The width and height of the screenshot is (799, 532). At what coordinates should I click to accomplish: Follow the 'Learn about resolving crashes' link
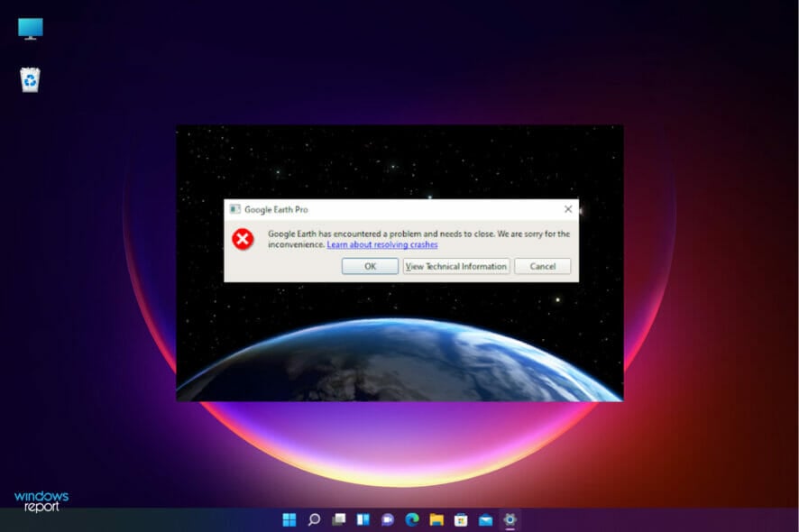pyautogui.click(x=382, y=244)
